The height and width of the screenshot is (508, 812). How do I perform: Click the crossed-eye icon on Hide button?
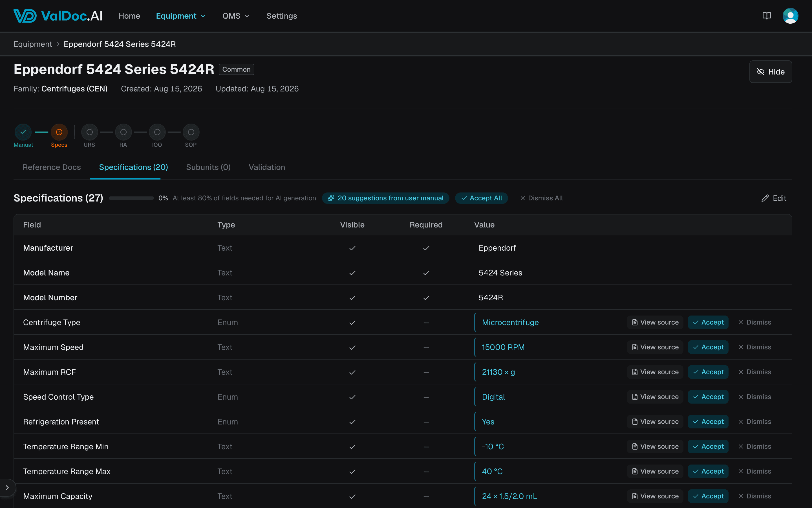pos(761,72)
